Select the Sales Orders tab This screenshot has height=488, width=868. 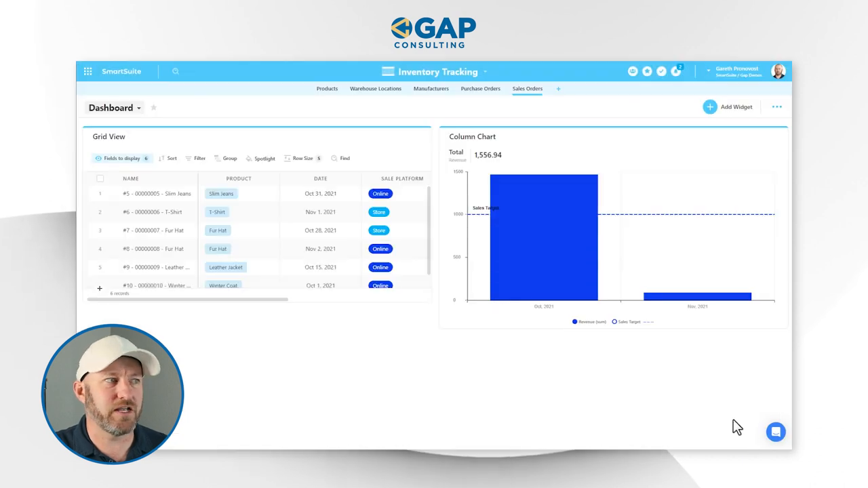[528, 89]
